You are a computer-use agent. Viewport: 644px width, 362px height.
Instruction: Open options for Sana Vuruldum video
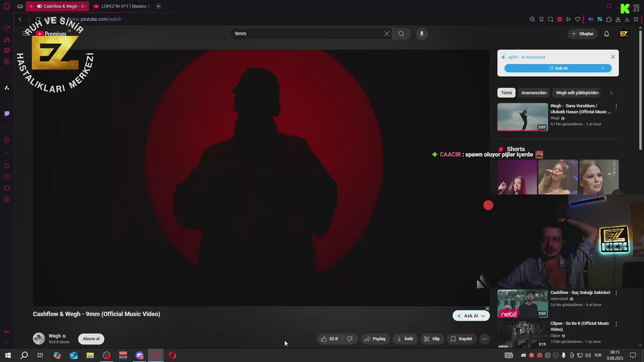616,107
